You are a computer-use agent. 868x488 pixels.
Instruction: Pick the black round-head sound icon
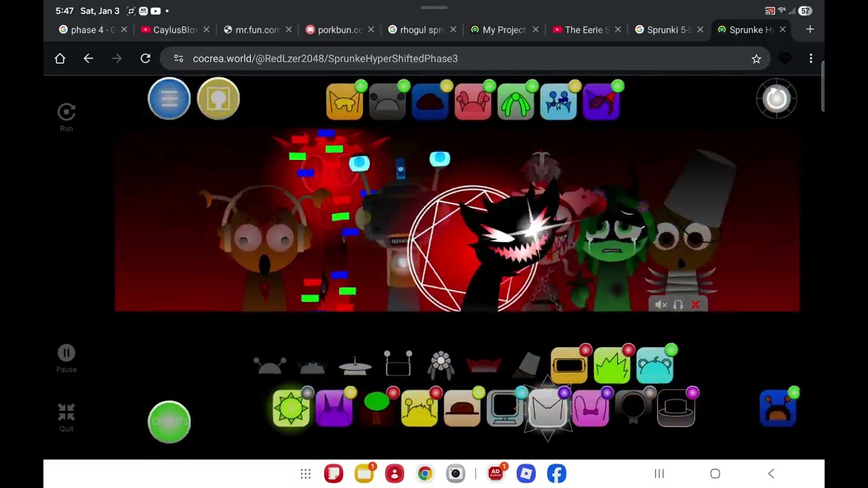(x=633, y=408)
